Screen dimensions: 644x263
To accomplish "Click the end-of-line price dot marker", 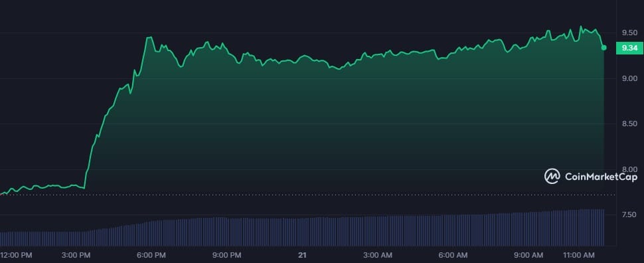I will click(604, 48).
